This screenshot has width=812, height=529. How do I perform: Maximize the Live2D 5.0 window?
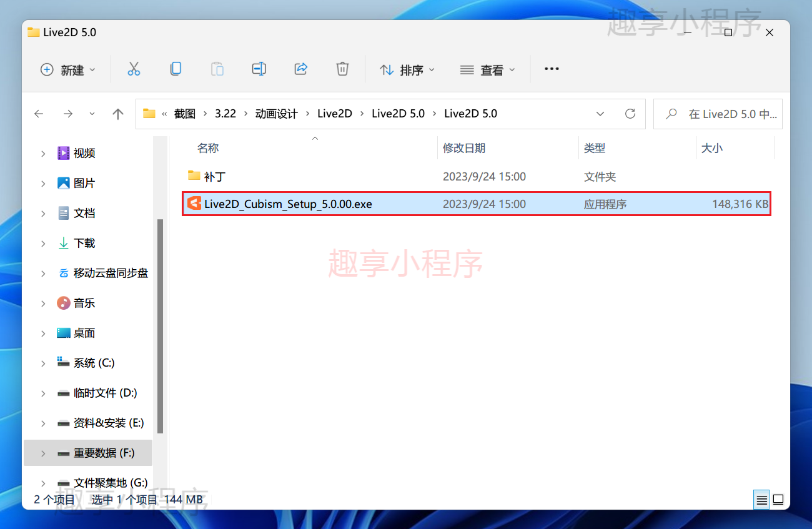[728, 32]
